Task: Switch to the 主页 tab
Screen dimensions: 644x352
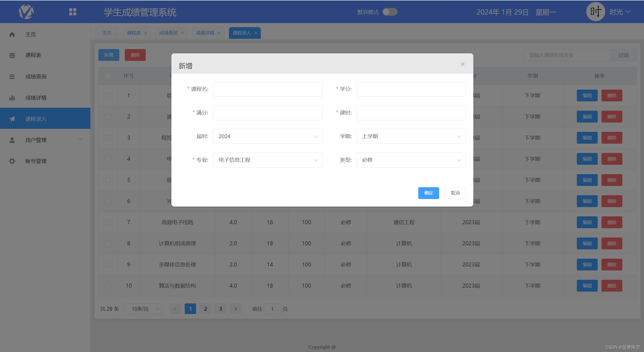Action: [106, 33]
